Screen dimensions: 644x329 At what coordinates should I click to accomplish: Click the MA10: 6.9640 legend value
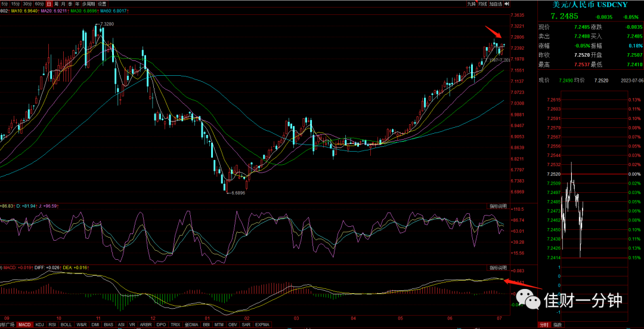click(24, 11)
